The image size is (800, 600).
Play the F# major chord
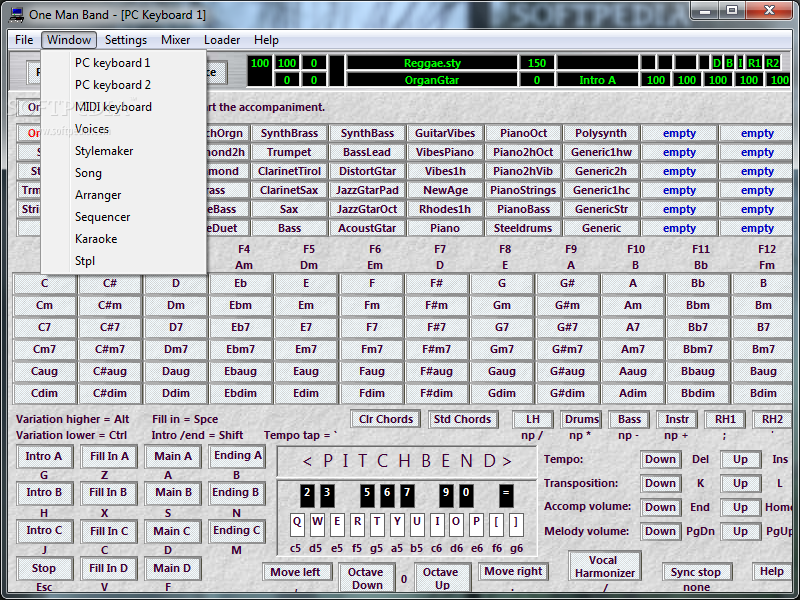(437, 283)
